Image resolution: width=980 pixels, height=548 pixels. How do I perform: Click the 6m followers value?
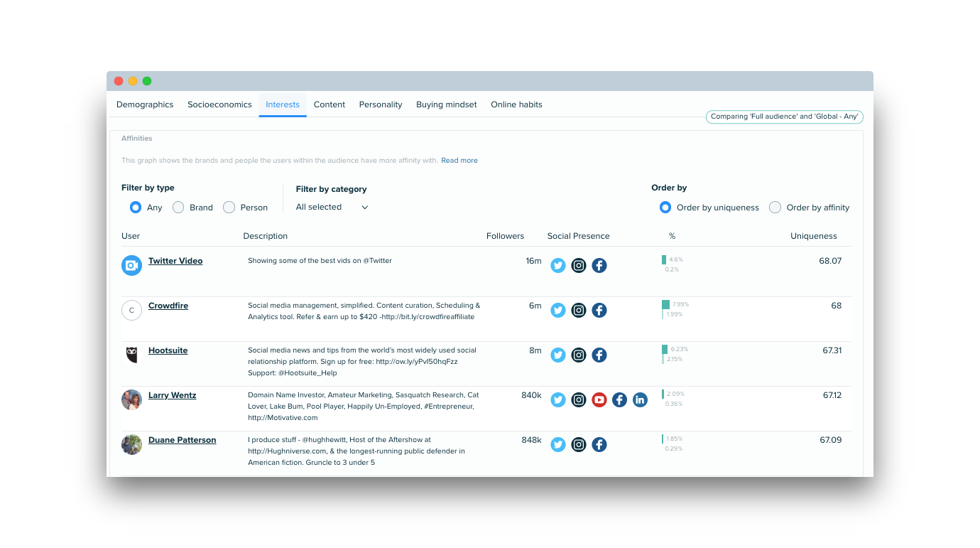535,306
